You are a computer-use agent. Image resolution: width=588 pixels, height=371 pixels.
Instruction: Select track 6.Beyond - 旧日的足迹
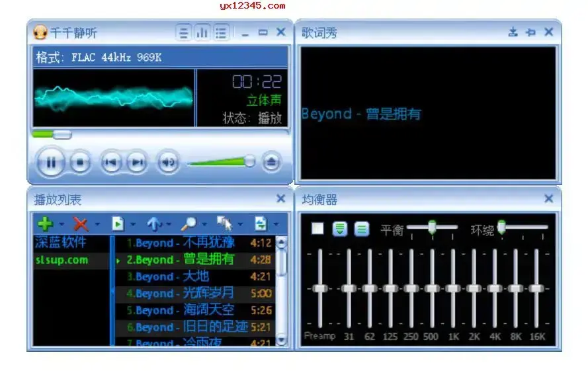[x=194, y=327]
